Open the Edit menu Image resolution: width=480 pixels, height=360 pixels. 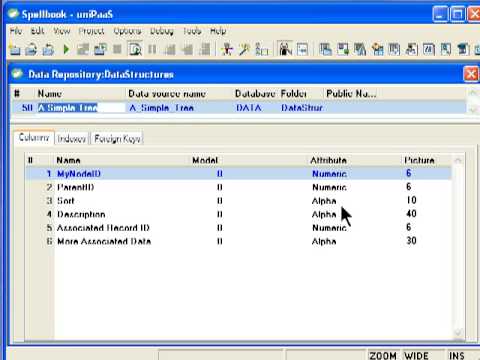click(37, 31)
